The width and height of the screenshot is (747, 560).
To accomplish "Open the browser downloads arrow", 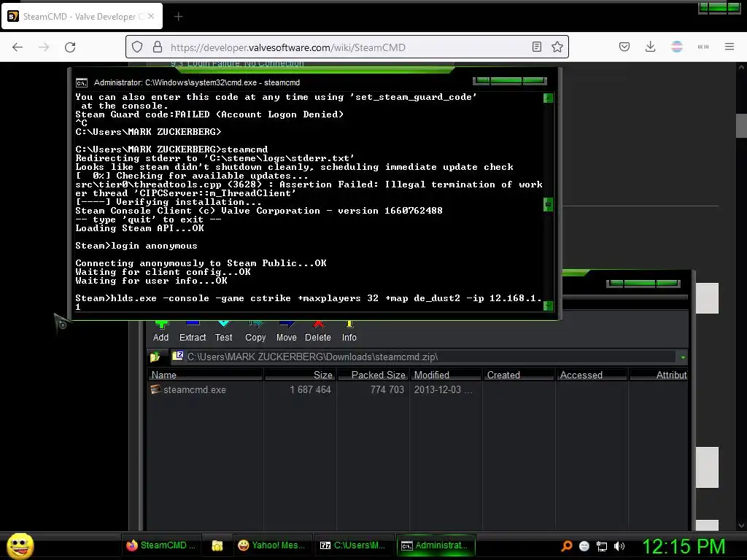I will [x=650, y=47].
